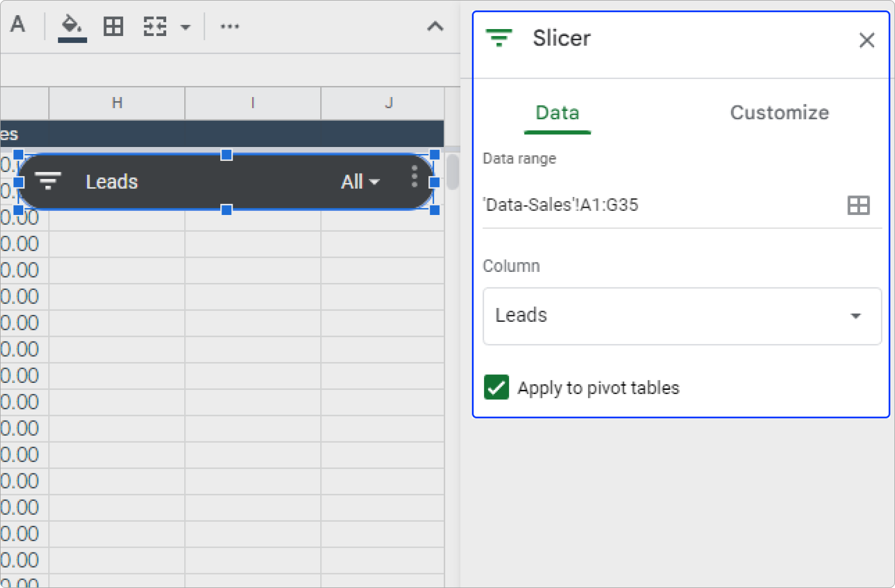Open the Leads column dropdown
The image size is (895, 588).
(681, 315)
